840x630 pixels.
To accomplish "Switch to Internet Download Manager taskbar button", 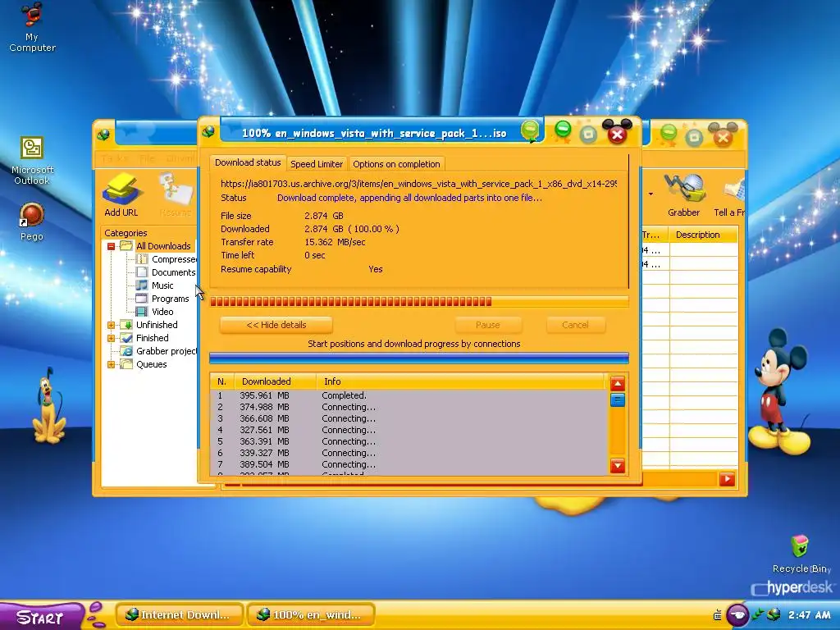I will click(180, 614).
